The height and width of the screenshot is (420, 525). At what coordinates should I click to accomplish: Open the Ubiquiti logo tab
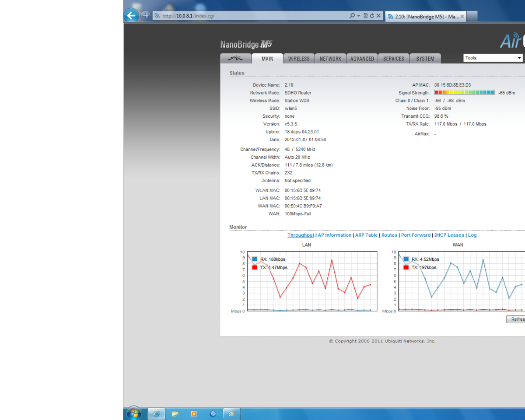(236, 59)
